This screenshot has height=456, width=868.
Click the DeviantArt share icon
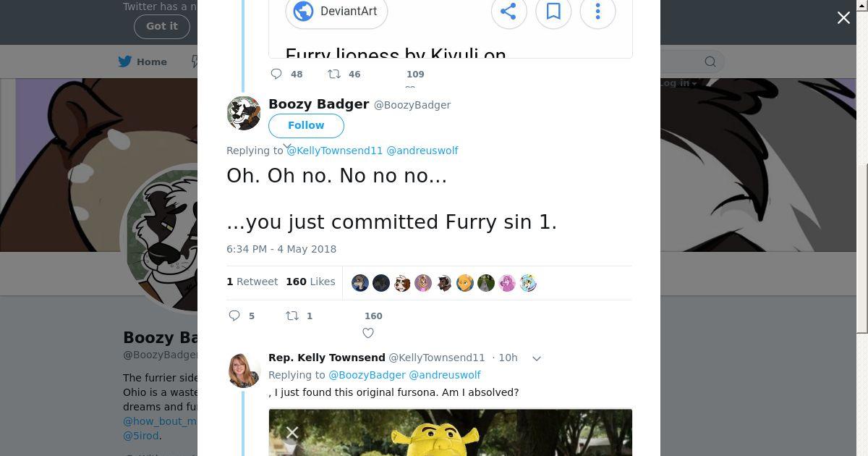(509, 11)
